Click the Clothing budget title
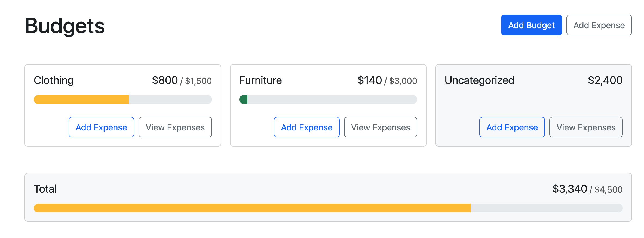The width and height of the screenshot is (644, 238). click(x=53, y=80)
